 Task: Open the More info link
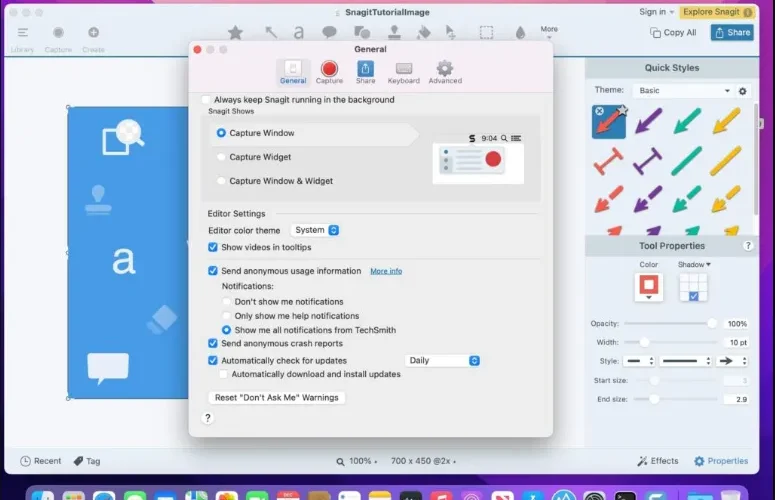point(386,271)
